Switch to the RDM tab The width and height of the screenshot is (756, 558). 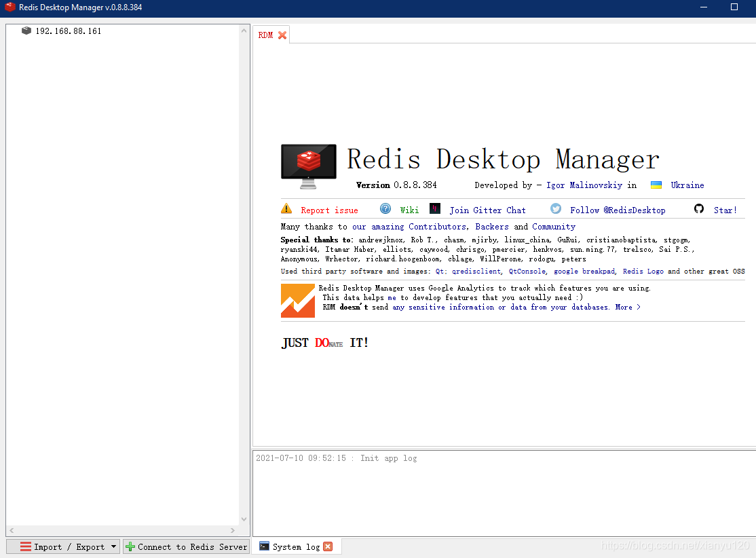[x=265, y=35]
